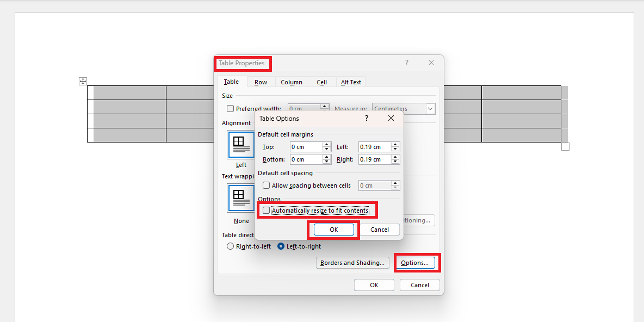This screenshot has width=644, height=322.
Task: Click the Left alignment icon
Action: (240, 145)
